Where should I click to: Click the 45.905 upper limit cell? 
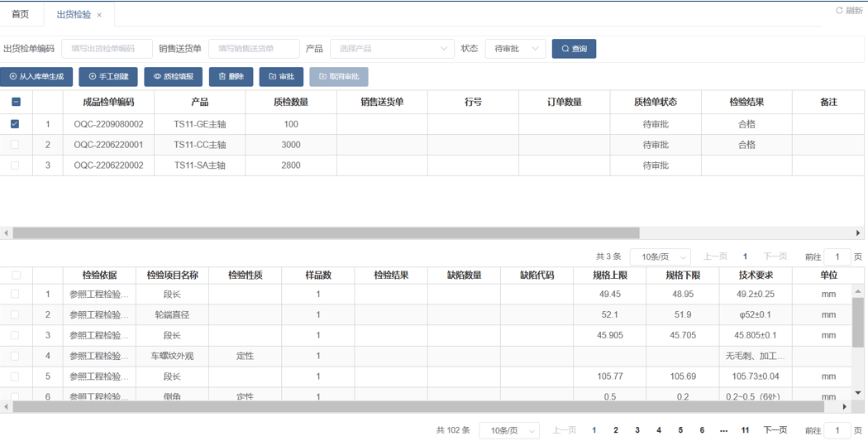tap(609, 334)
